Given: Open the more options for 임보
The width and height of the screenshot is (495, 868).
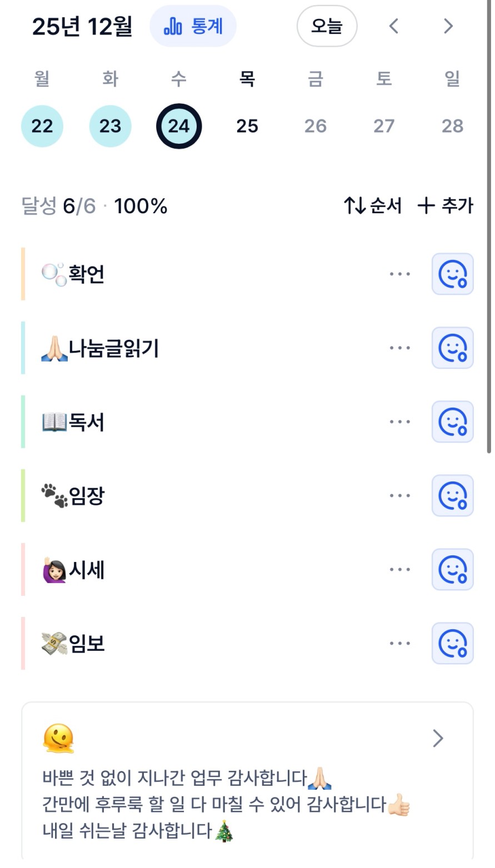Looking at the screenshot, I should (400, 643).
